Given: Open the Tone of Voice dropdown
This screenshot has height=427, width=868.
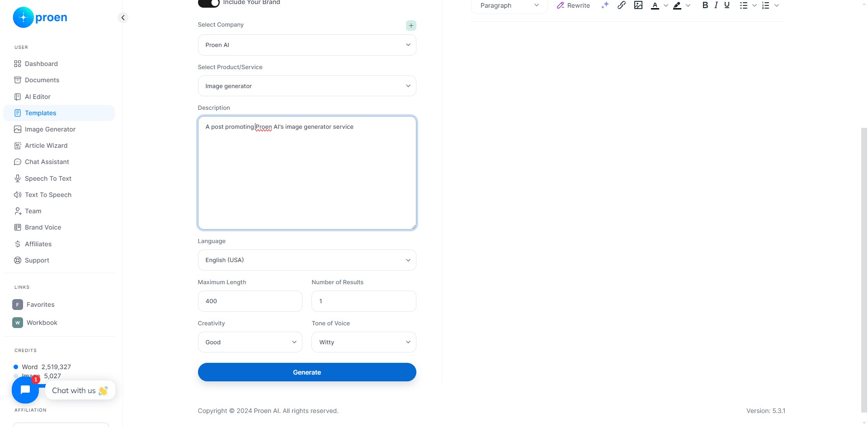Looking at the screenshot, I should 364,343.
